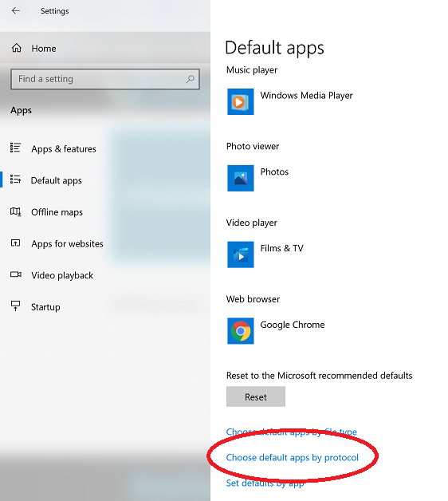The image size is (448, 501).
Task: Click the Apps & features list icon
Action: [x=15, y=148]
